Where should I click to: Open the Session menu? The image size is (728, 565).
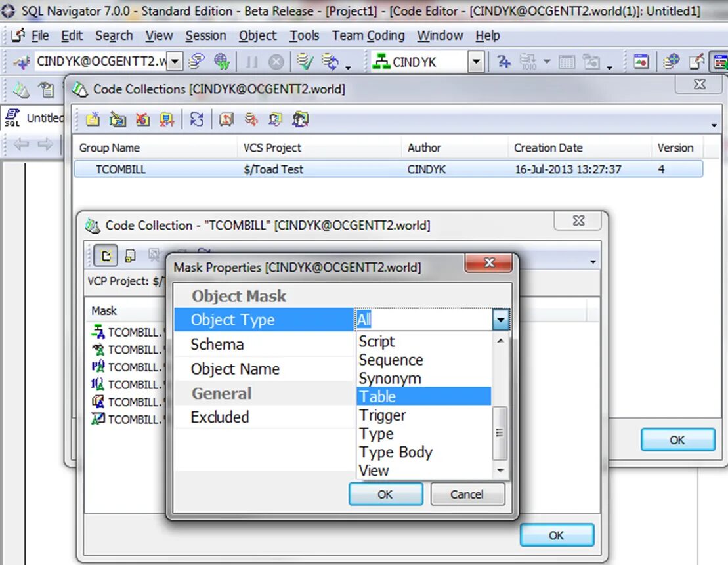coord(205,35)
